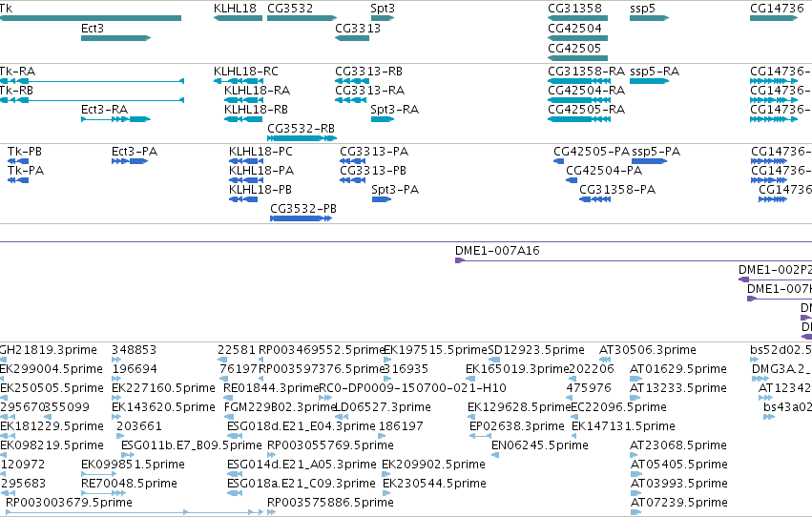Click the RP003469552.5prime EST label

(322, 350)
